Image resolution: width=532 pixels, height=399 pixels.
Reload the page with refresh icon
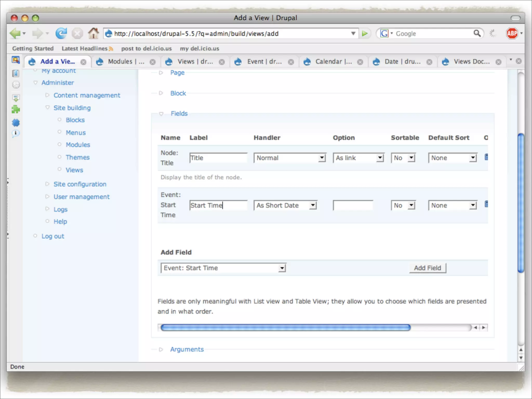61,34
